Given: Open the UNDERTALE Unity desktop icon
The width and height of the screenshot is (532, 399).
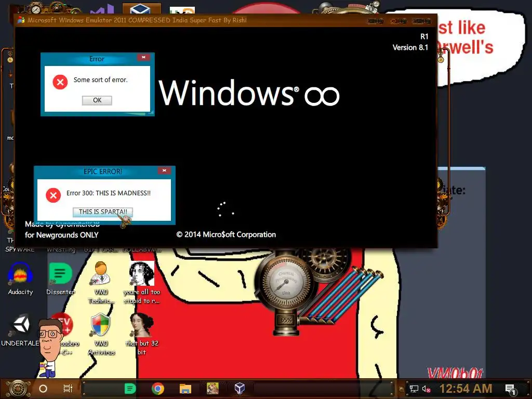Looking at the screenshot, I should click(x=20, y=330).
